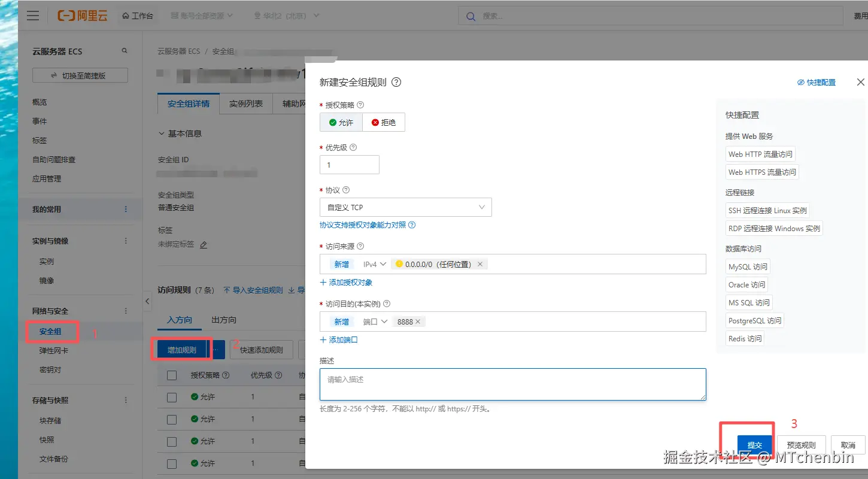This screenshot has height=479, width=868.
Task: Open 事件 in the sidebar
Action: click(40, 122)
